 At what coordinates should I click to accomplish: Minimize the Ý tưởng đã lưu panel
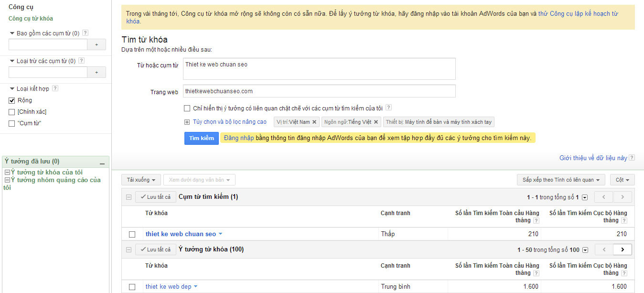[x=102, y=163]
